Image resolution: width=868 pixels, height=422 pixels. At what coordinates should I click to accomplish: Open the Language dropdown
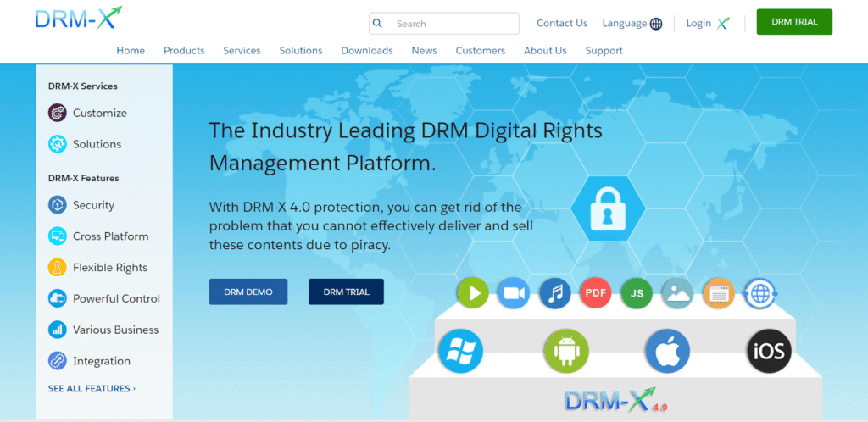(632, 23)
